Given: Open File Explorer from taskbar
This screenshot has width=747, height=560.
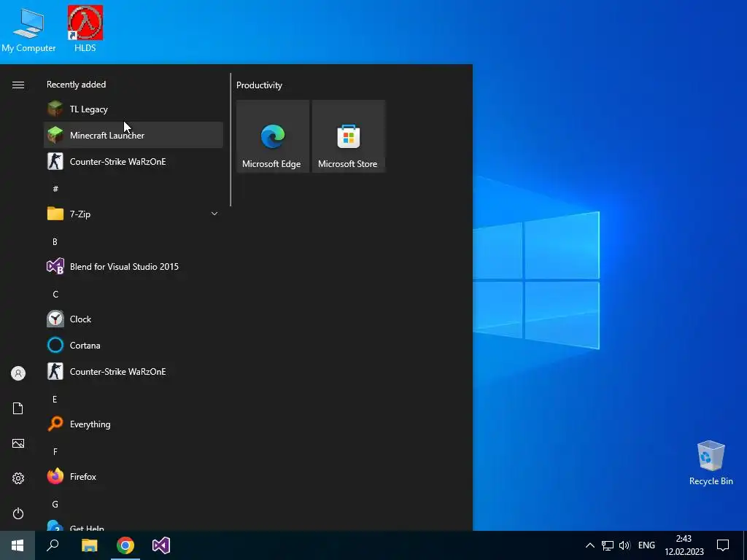Looking at the screenshot, I should click(89, 545).
